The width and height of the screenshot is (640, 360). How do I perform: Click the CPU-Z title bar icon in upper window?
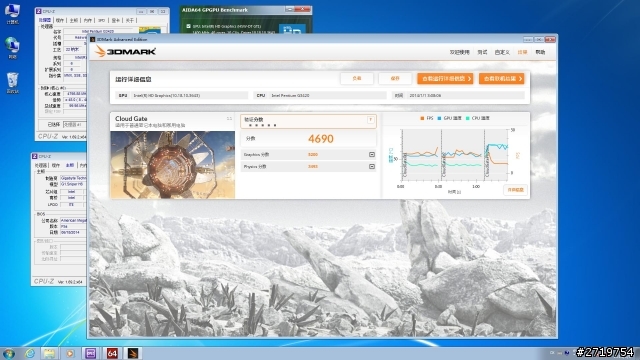pos(39,11)
